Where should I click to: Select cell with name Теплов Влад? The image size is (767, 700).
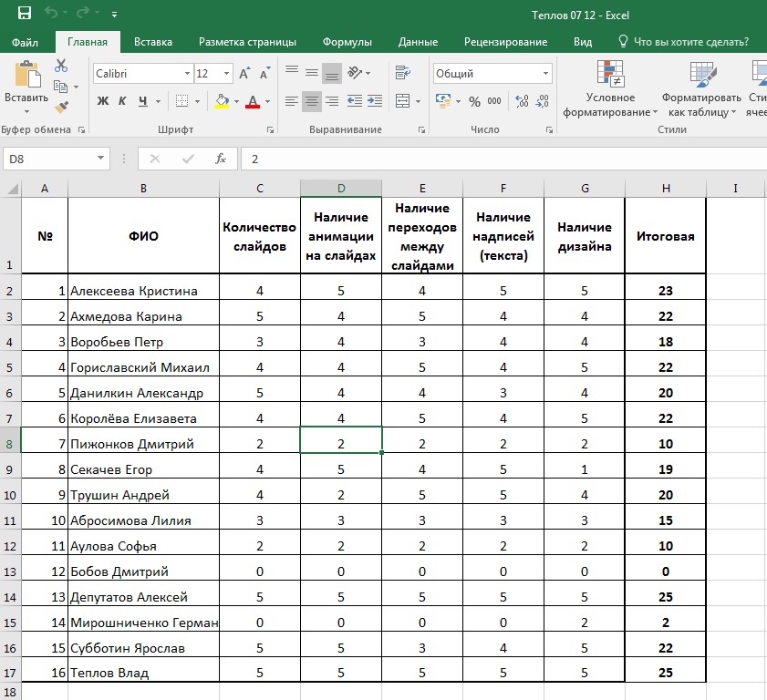click(144, 669)
